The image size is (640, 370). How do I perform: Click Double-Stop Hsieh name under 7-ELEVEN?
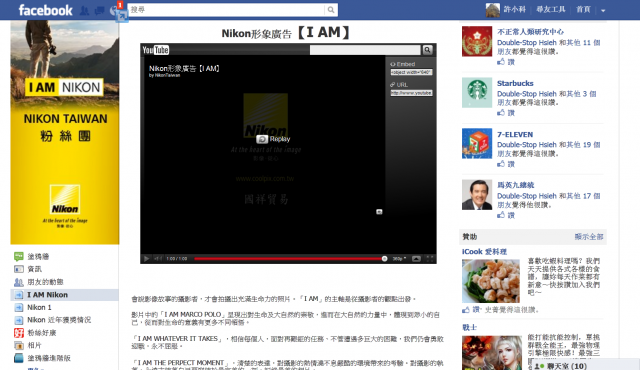coord(527,145)
